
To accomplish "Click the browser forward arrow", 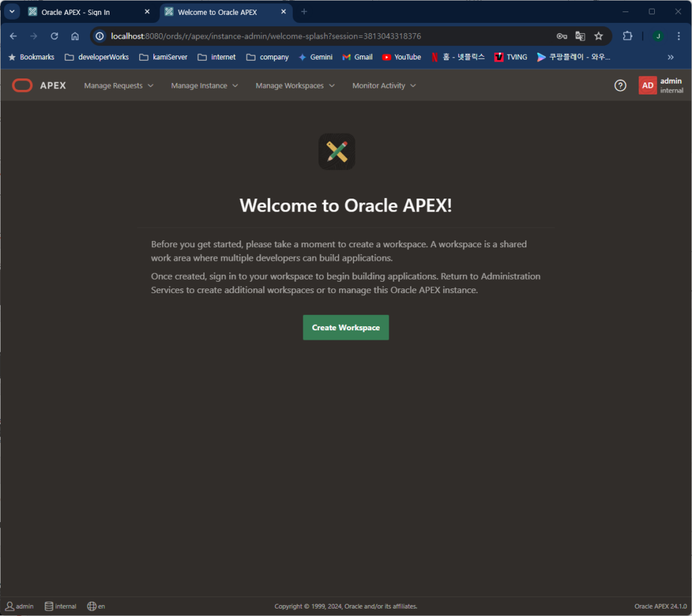I will pyautogui.click(x=34, y=36).
